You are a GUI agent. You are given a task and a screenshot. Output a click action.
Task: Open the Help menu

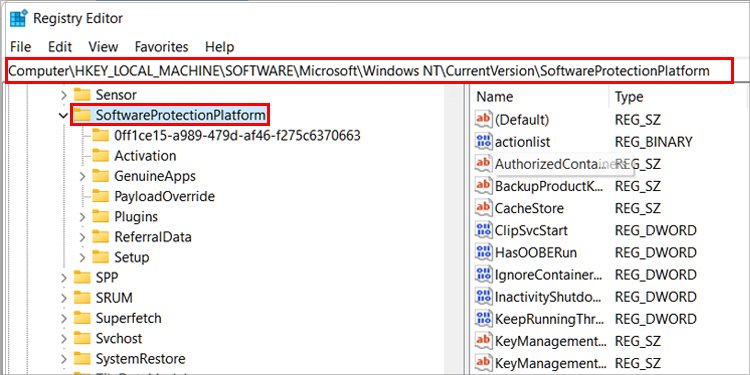pyautogui.click(x=220, y=47)
